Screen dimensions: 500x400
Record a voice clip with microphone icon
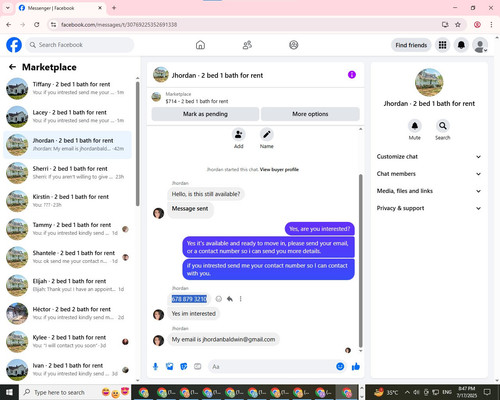[x=155, y=367]
